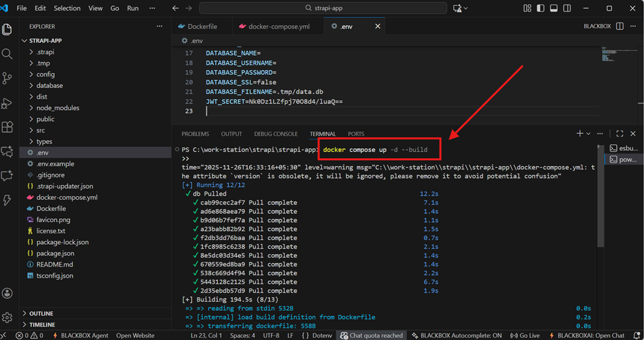Open the Extensions view
Image resolution: width=644 pixels, height=340 pixels.
[7, 127]
